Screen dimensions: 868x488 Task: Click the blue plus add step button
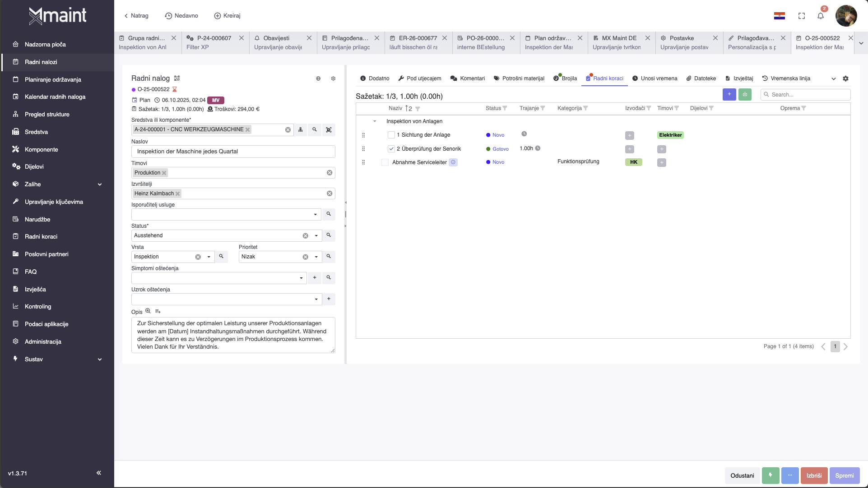(x=729, y=94)
